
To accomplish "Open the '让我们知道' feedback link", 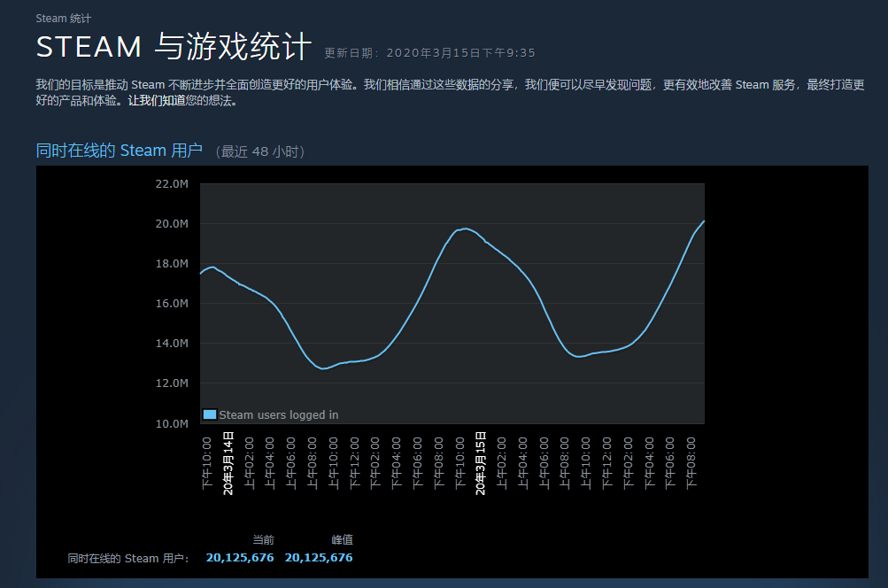I will pyautogui.click(x=157, y=101).
